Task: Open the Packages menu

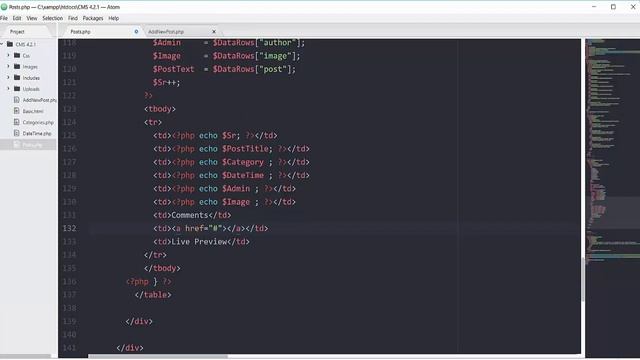Action: click(x=93, y=18)
